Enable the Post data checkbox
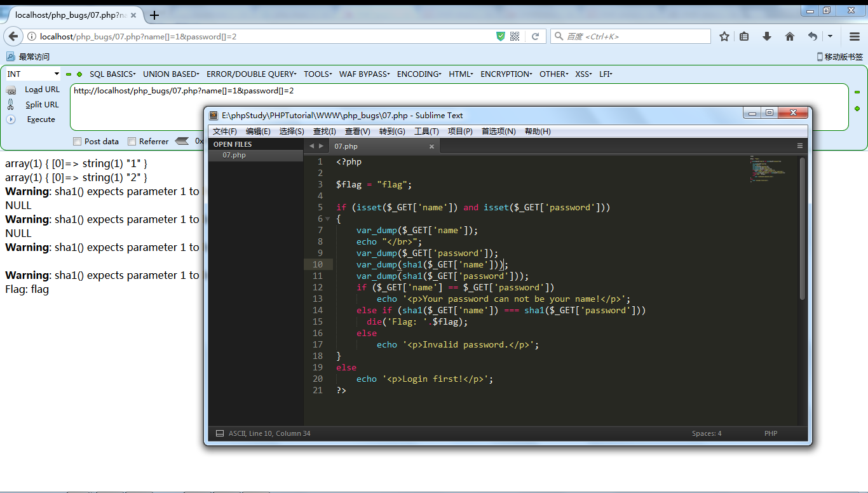 tap(78, 141)
